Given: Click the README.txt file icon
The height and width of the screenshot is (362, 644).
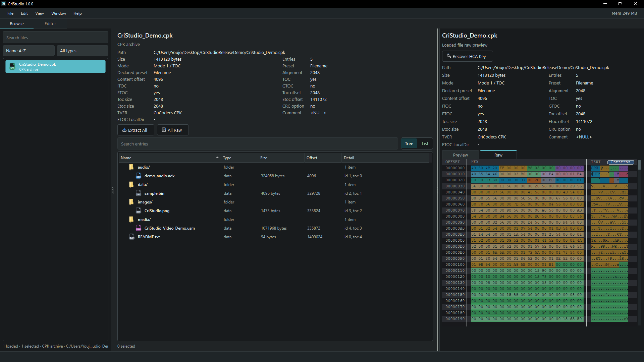Looking at the screenshot, I should click(x=132, y=237).
